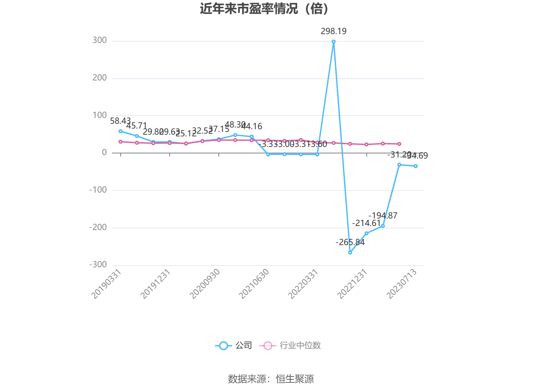This screenshot has height=392, width=542.
Task: Click the 48.30 data point marker
Action: 235,135
